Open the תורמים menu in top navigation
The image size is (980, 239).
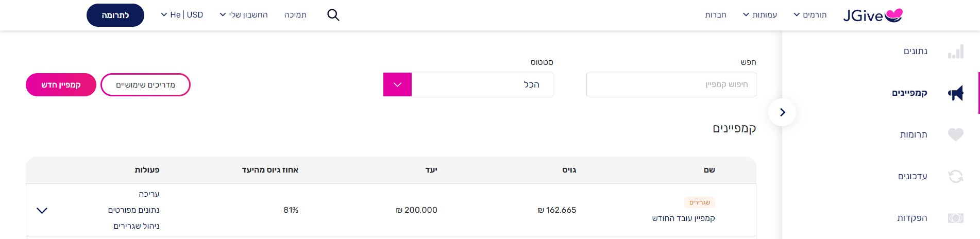click(810, 15)
